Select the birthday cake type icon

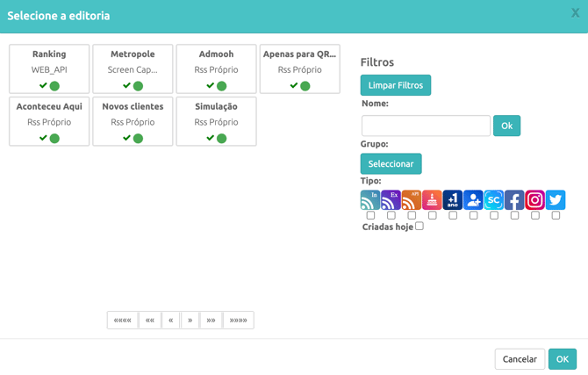point(432,199)
